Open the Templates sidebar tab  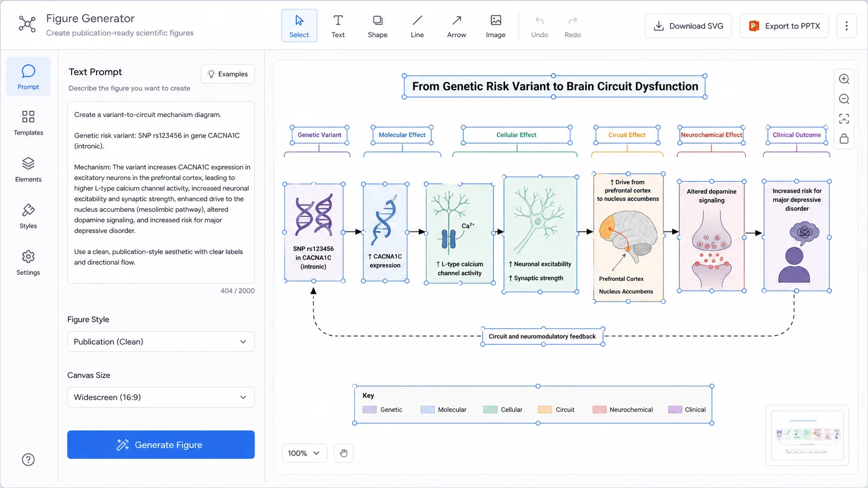pyautogui.click(x=28, y=123)
